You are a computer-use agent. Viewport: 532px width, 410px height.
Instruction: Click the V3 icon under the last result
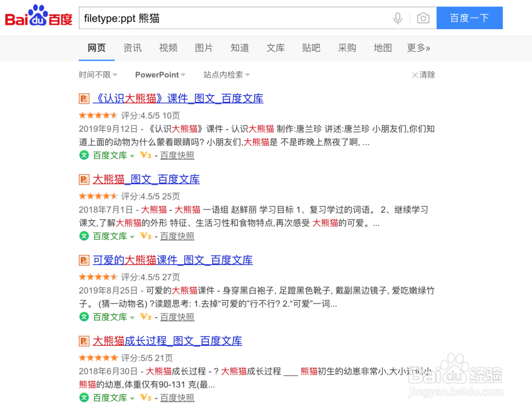pyautogui.click(x=145, y=398)
